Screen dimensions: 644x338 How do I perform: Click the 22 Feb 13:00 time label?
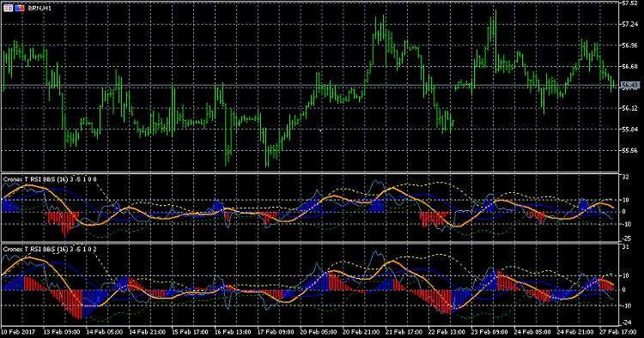447,332
